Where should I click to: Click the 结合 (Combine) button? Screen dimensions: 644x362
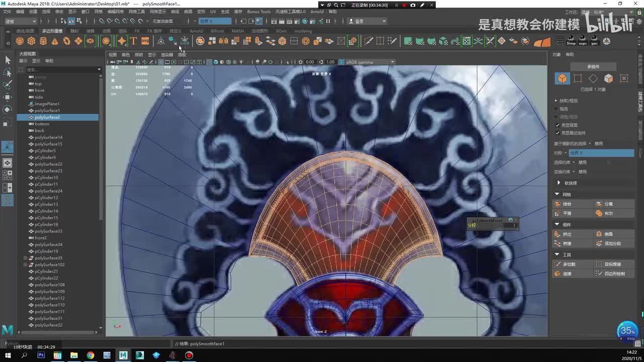tap(572, 204)
